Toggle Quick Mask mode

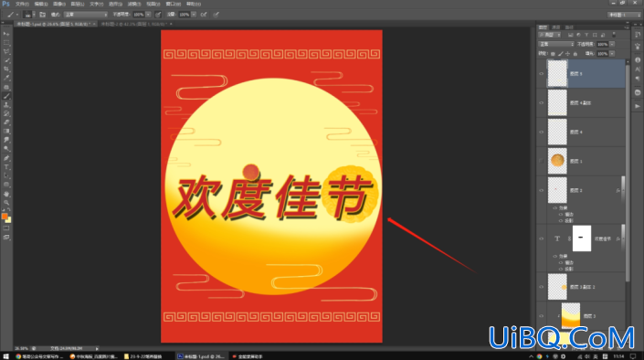[6, 228]
